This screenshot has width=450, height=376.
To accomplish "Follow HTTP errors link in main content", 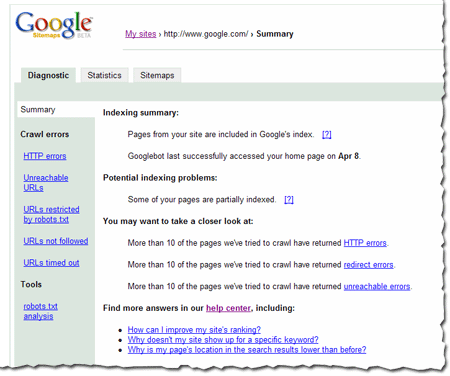I will (x=365, y=243).
